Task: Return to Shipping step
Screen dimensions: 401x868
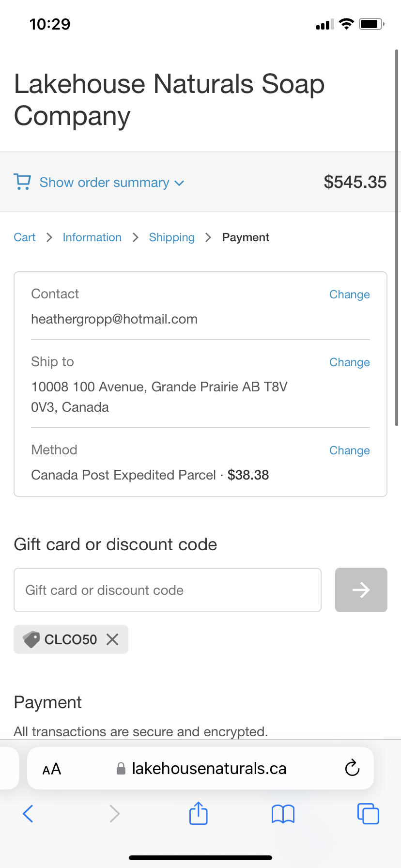Action: pos(171,237)
